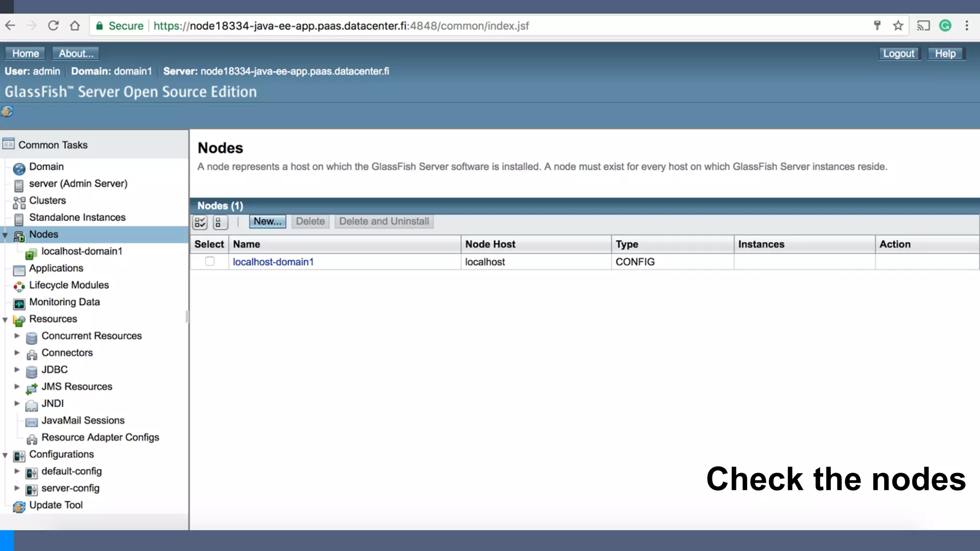Collapse the Configurations tree branch
980x551 pixels.
click(5, 455)
